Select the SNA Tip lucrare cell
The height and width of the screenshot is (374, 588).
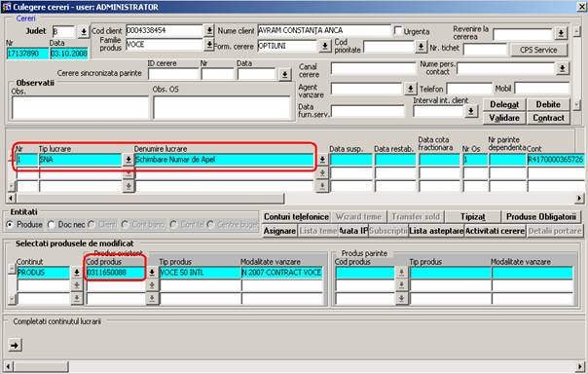pos(80,160)
